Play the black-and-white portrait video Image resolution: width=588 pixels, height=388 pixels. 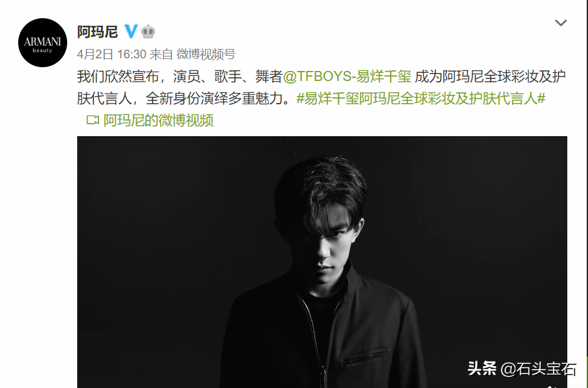(322, 262)
